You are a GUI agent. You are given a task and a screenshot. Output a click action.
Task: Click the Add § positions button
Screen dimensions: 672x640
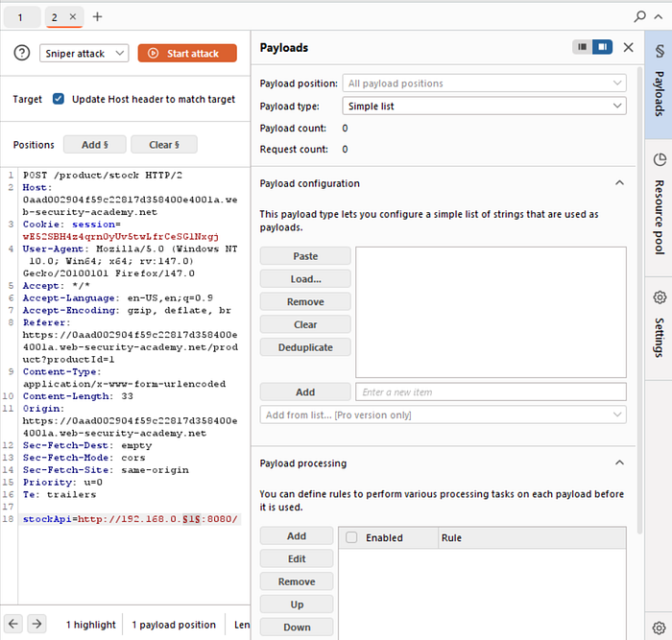click(95, 145)
